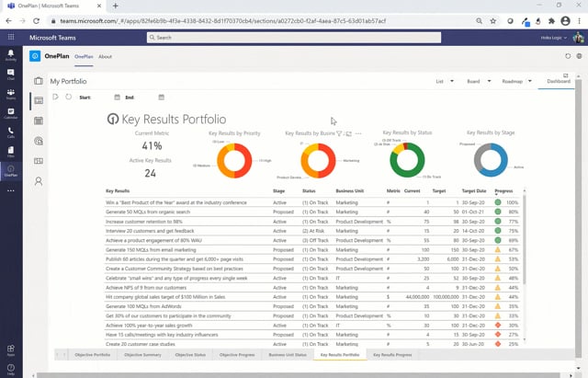
Task: Expand the Roadmap view dropdown arrow
Action: click(530, 81)
